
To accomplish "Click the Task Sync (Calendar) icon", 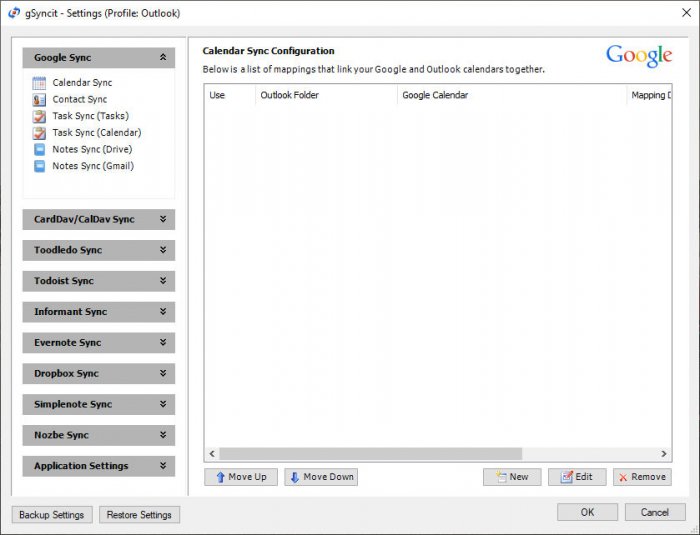I will (x=39, y=133).
